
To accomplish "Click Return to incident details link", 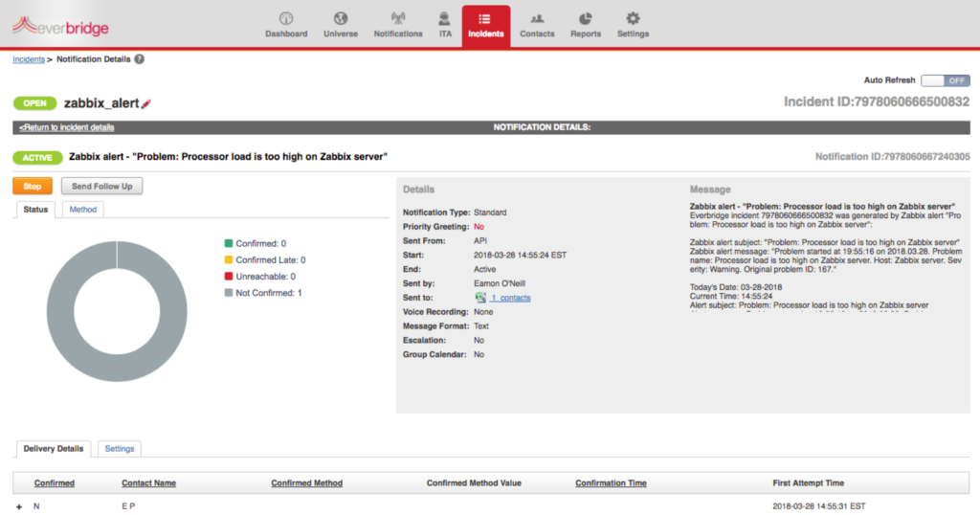I will coord(67,127).
